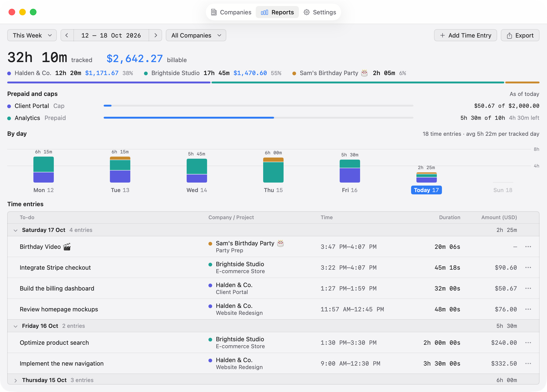
Task: Click Add Time Entry button
Action: pos(465,35)
